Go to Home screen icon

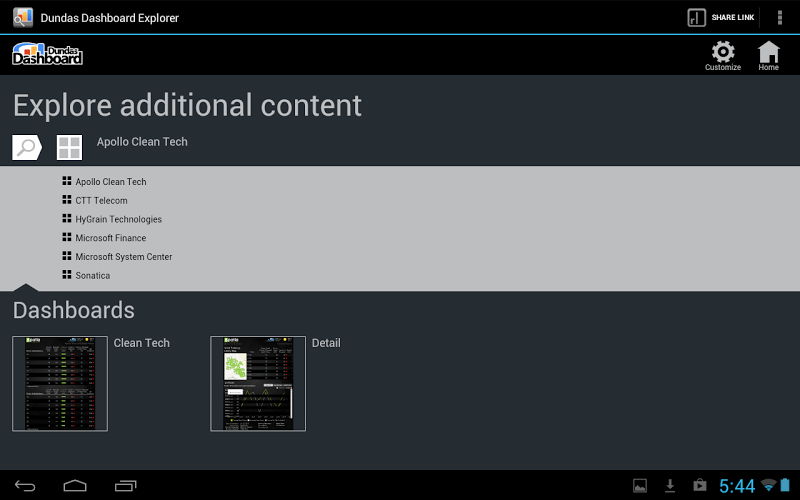(768, 56)
